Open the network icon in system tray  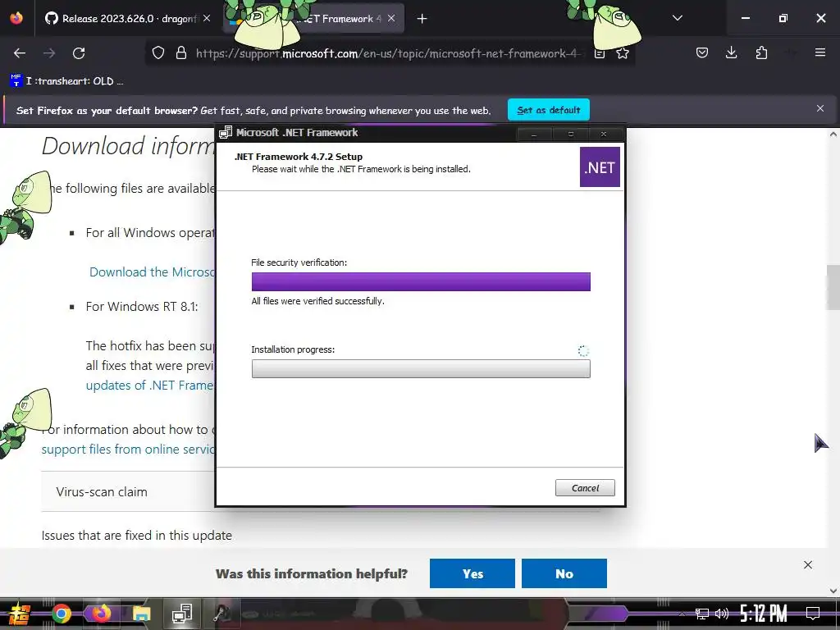[702, 614]
